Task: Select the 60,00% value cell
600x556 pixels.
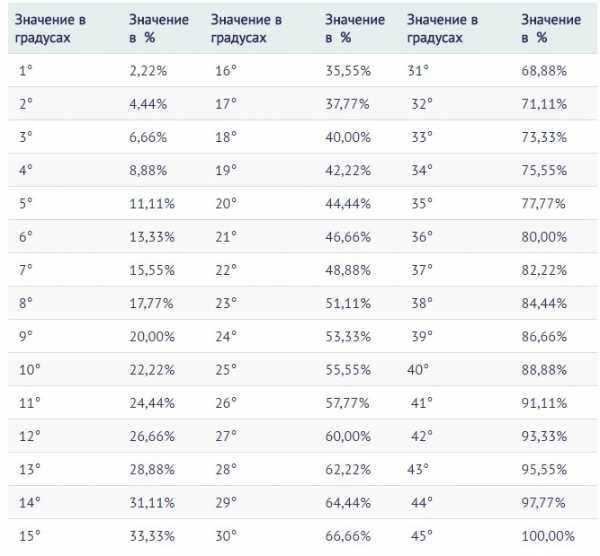Action: [x=348, y=436]
